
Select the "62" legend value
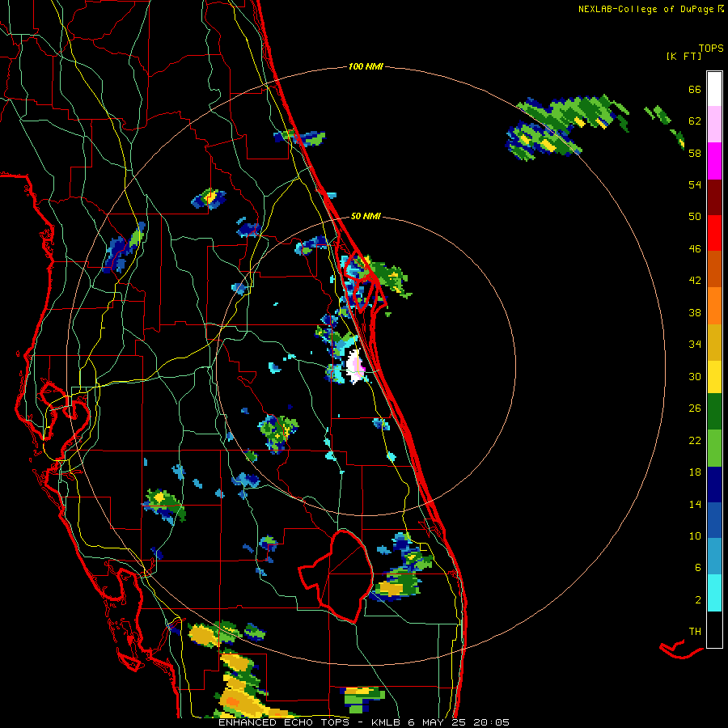tap(695, 121)
